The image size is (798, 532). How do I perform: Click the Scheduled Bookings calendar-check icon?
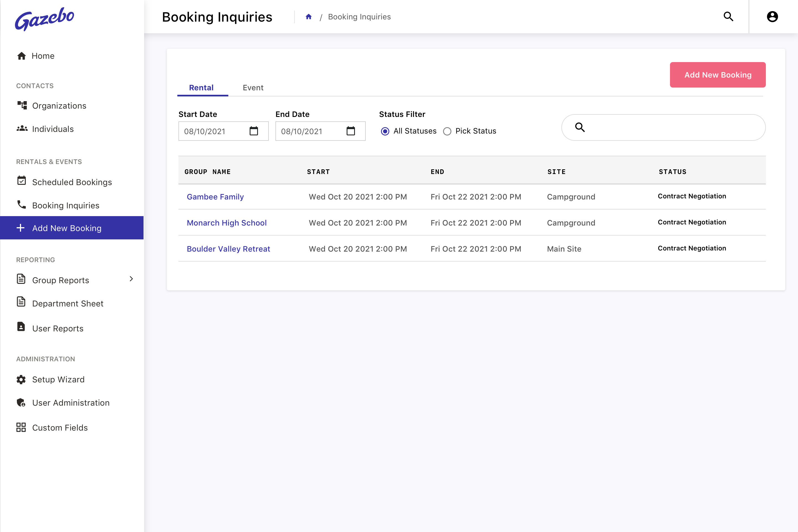(x=21, y=181)
